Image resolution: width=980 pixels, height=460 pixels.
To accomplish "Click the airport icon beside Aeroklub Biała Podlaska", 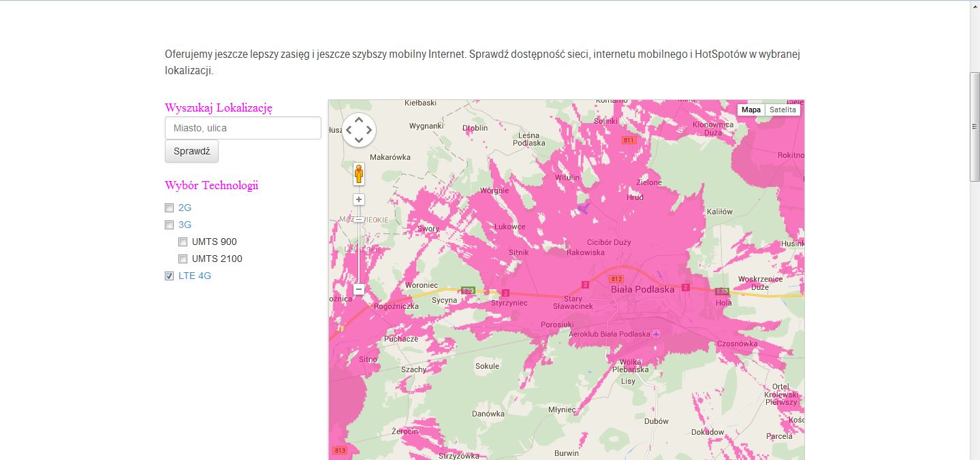I will (x=656, y=334).
